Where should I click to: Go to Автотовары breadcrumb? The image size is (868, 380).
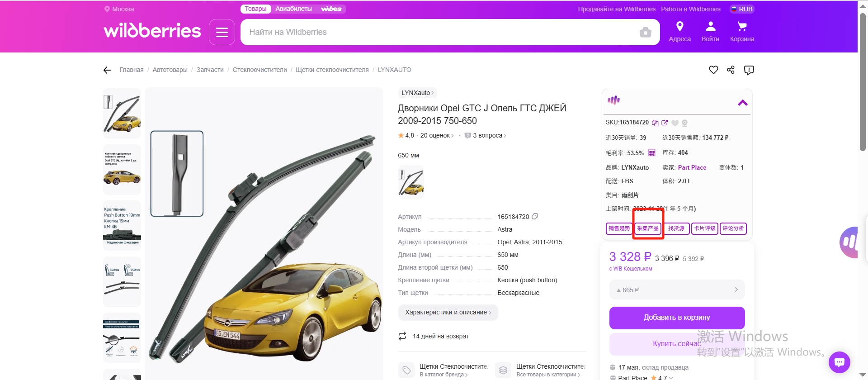click(x=170, y=70)
